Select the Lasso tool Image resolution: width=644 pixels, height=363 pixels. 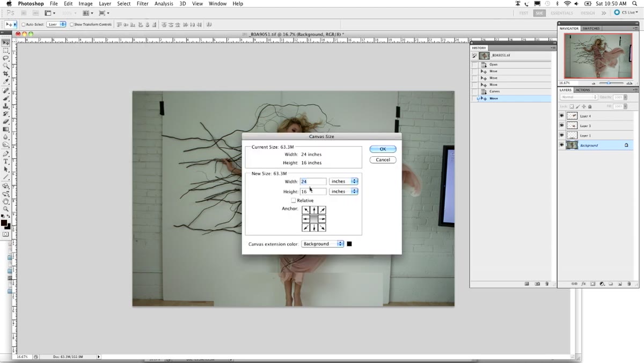pyautogui.click(x=6, y=58)
